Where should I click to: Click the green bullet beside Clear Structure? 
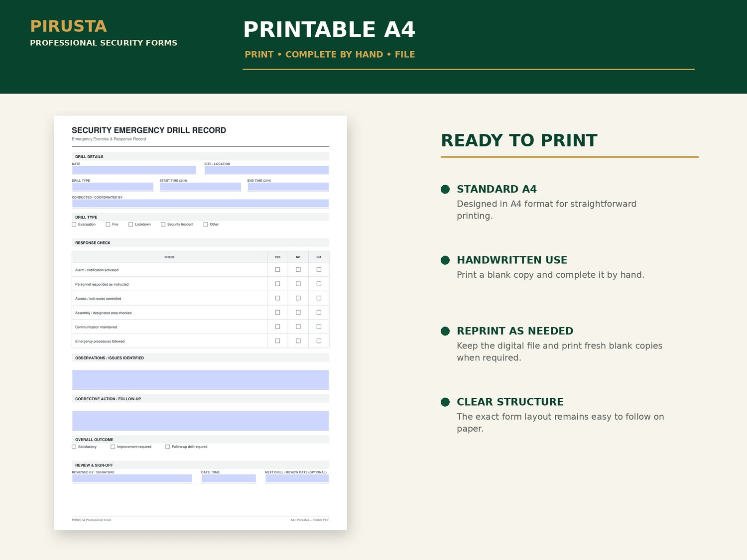click(x=445, y=402)
